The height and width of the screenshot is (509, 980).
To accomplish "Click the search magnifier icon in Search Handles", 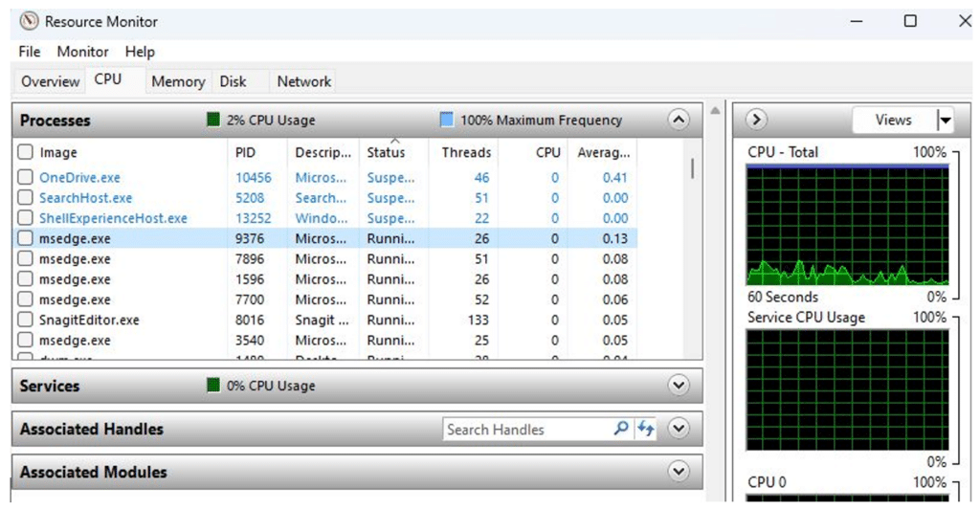I will pyautogui.click(x=621, y=430).
